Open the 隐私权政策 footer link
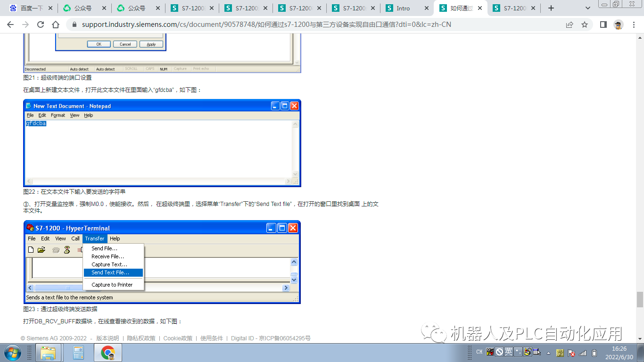This screenshot has height=362, width=644. [141, 338]
